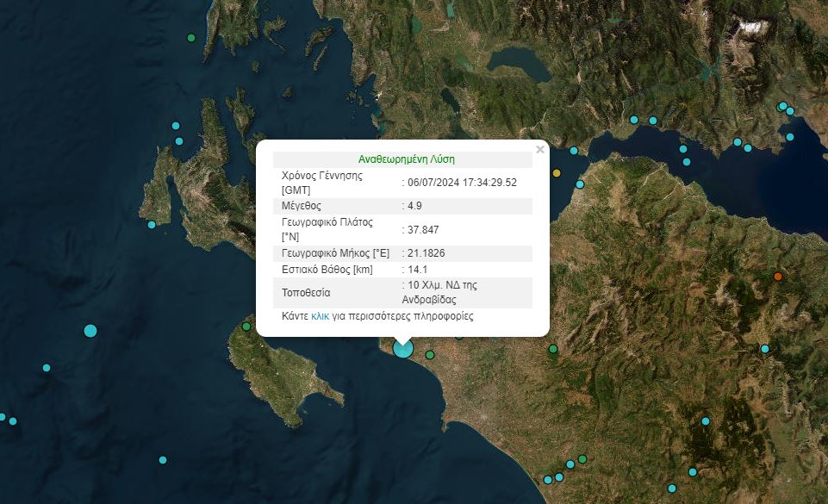Select the orange earthquake marker
The width and height of the screenshot is (828, 504).
click(x=778, y=277)
